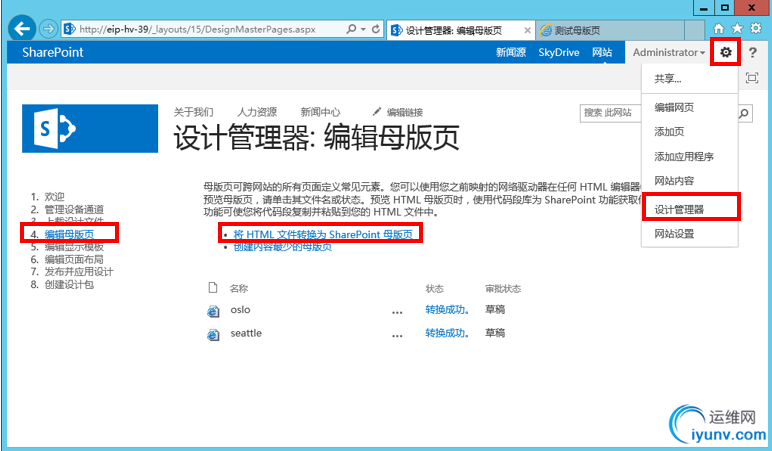Open 网站 in the top bar
Viewport: 772px width, 451px height.
[x=602, y=52]
